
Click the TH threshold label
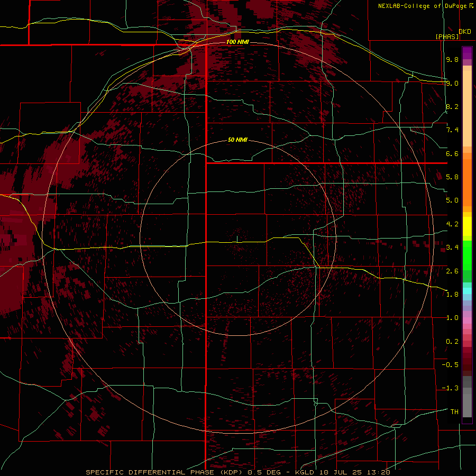point(454,412)
